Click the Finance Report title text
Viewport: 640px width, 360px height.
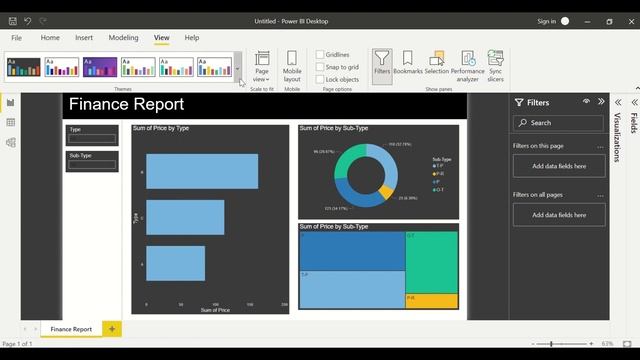coord(127,104)
